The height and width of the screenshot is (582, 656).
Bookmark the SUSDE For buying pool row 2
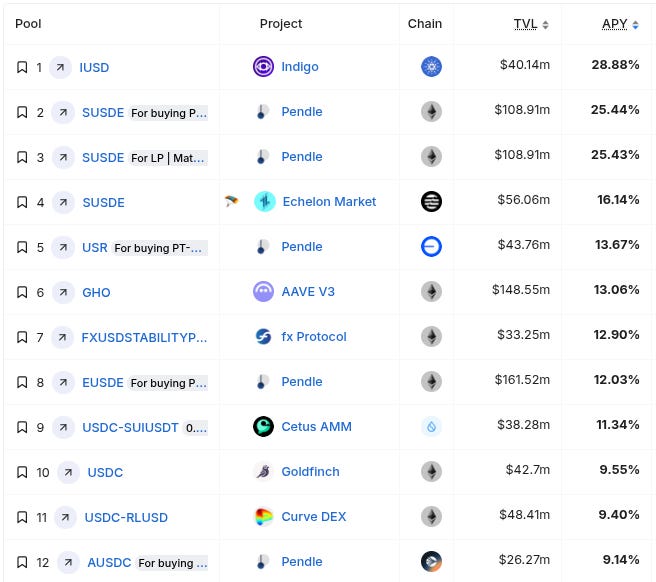pos(22,112)
